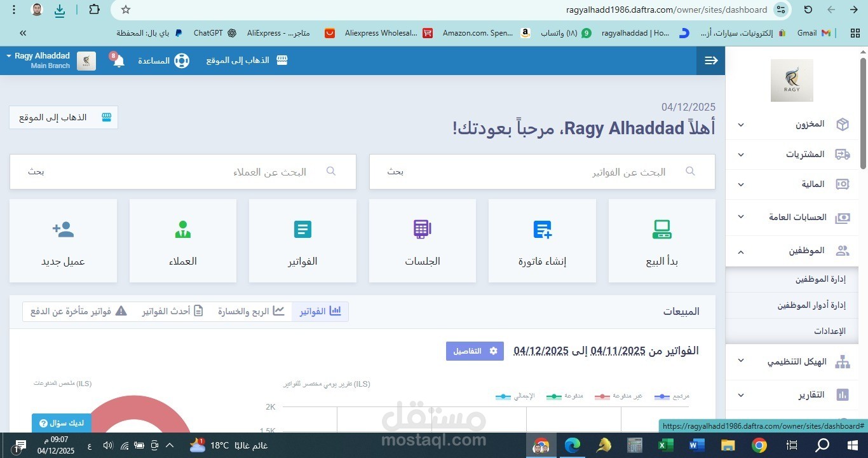868x458 pixels.
Task: Select فواتير متأخرة عن الدفع tab
Action: coord(79,311)
